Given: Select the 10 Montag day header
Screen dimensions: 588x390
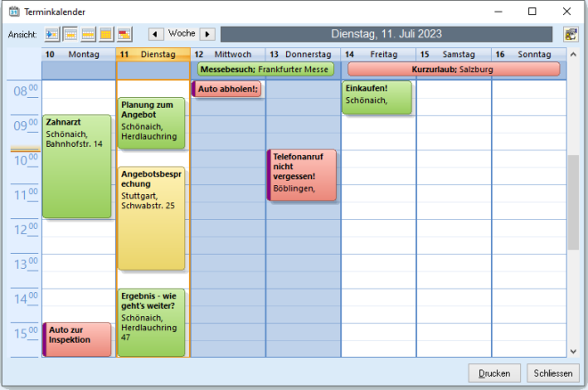Looking at the screenshot, I should (78, 54).
